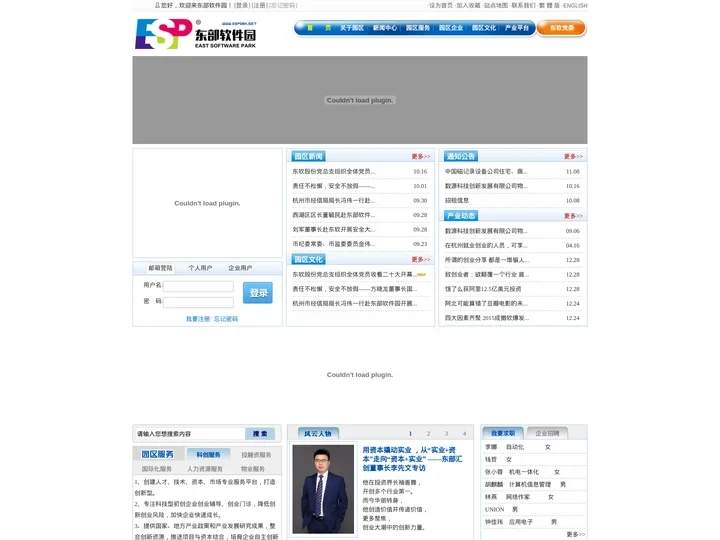The image size is (720, 540).
Task: Select the 企业招聘 recruitment tab
Action: tap(547, 433)
